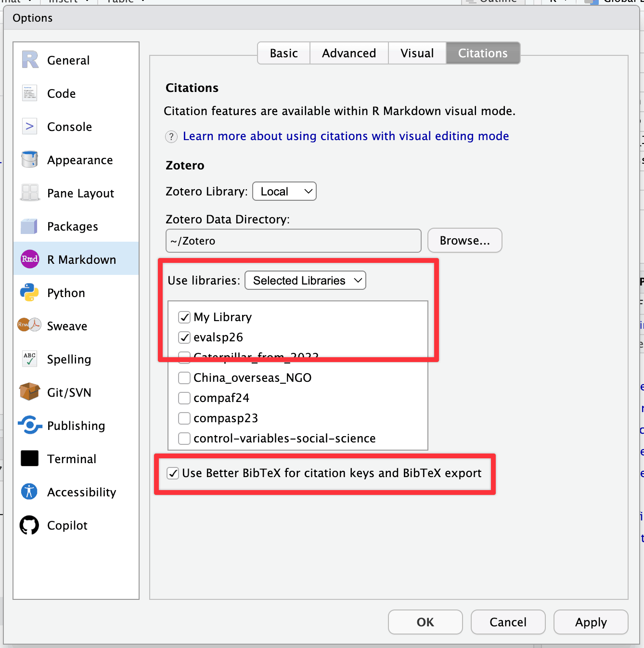644x648 pixels.
Task: Tick the compaf24 library checkbox
Action: pyautogui.click(x=184, y=398)
